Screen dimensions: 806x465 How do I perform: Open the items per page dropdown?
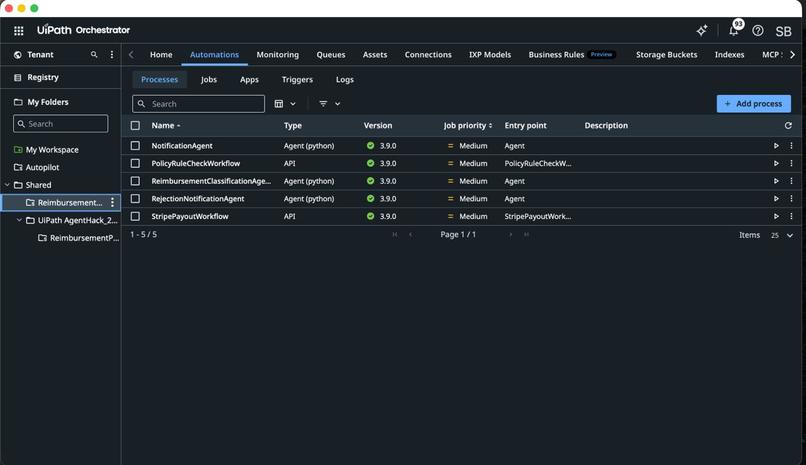(782, 235)
